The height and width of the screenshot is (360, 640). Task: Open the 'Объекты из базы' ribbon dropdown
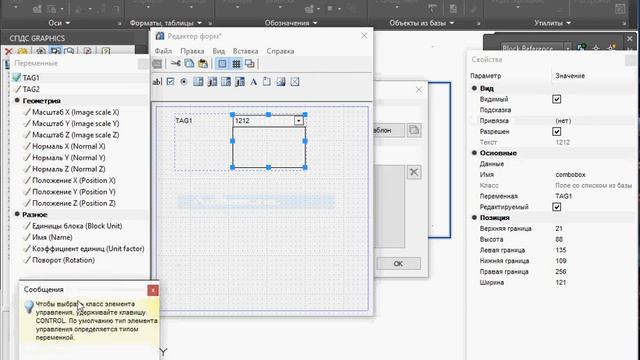point(422,23)
